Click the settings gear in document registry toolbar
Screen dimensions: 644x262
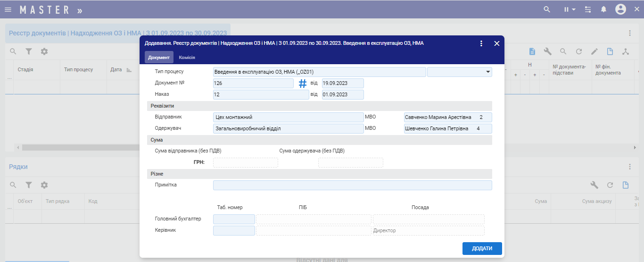44,51
